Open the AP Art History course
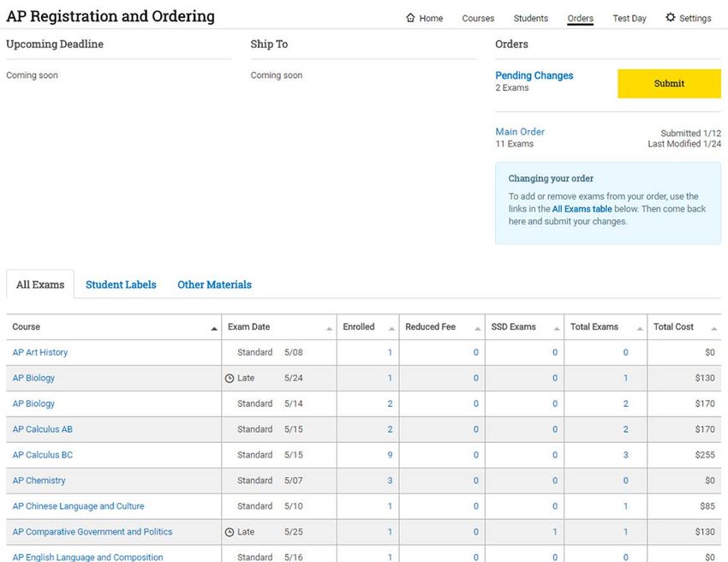The width and height of the screenshot is (728, 562). 40,352
